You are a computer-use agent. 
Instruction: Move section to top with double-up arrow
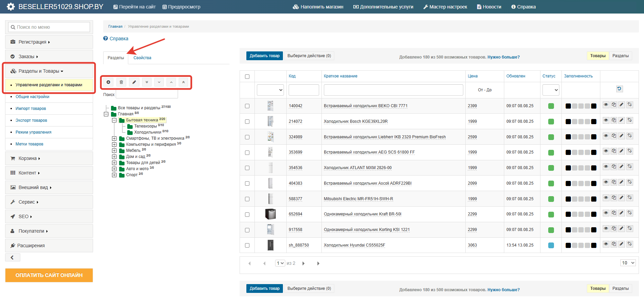pyautogui.click(x=183, y=82)
